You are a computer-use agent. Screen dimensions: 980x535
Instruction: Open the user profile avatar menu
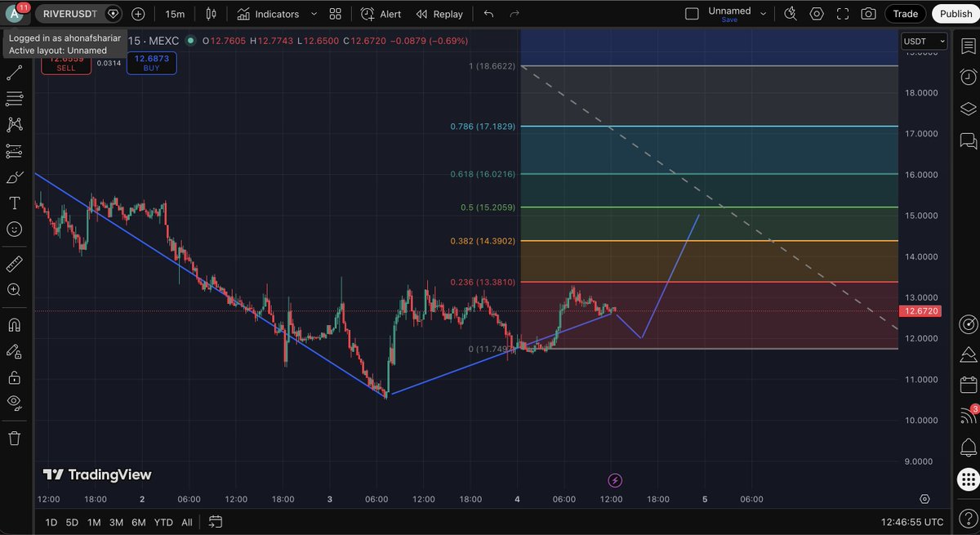click(14, 14)
